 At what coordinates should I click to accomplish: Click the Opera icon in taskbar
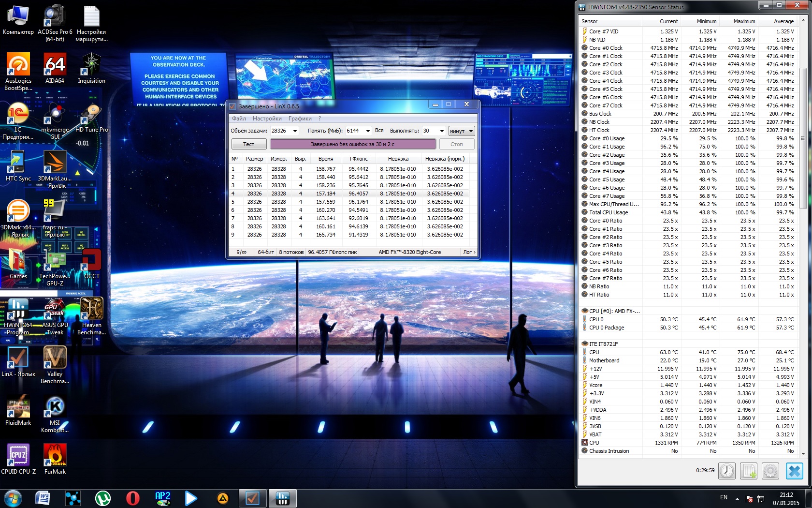coord(132,498)
